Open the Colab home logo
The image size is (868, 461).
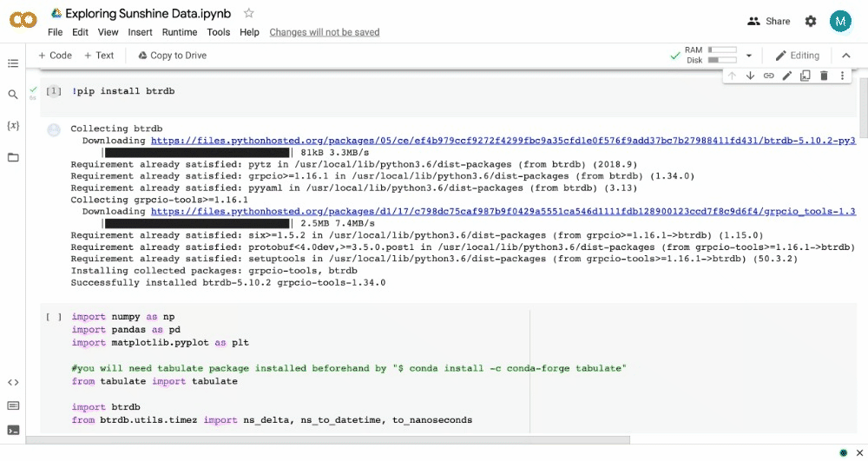coord(23,21)
